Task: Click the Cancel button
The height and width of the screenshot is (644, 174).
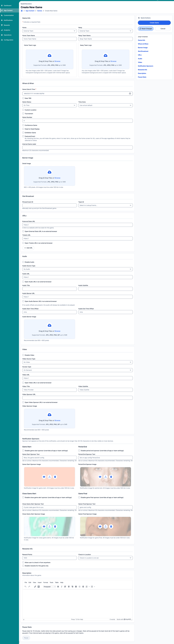Action: click(163, 29)
